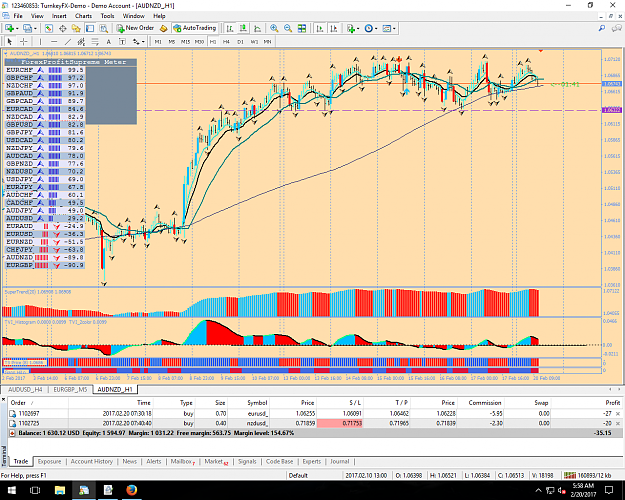The width and height of the screenshot is (625, 500).
Task: Launch MetaEditor from the toolbar
Action: point(163,28)
